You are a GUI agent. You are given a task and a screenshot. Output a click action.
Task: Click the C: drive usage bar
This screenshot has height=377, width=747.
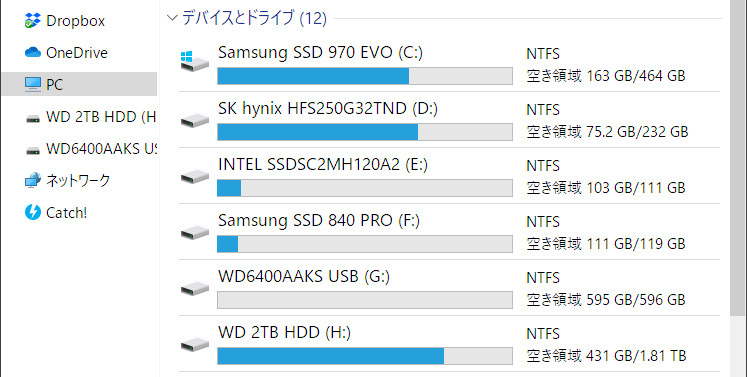tap(365, 76)
